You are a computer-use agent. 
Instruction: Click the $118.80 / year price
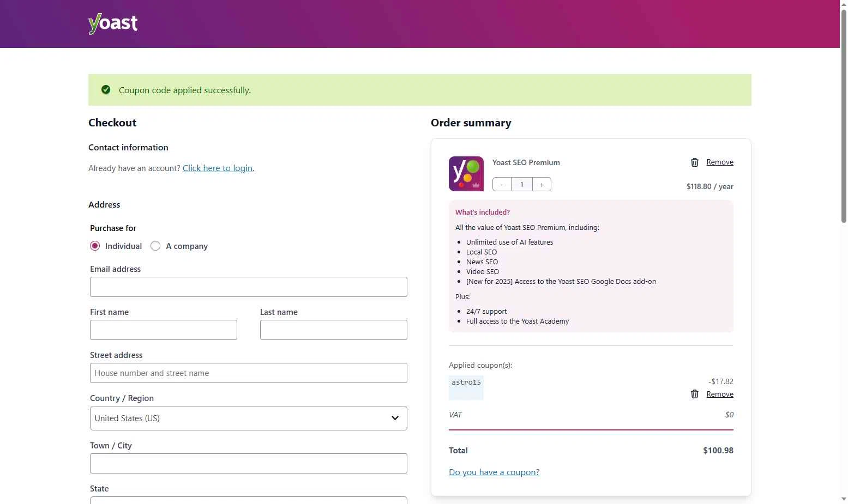[710, 186]
